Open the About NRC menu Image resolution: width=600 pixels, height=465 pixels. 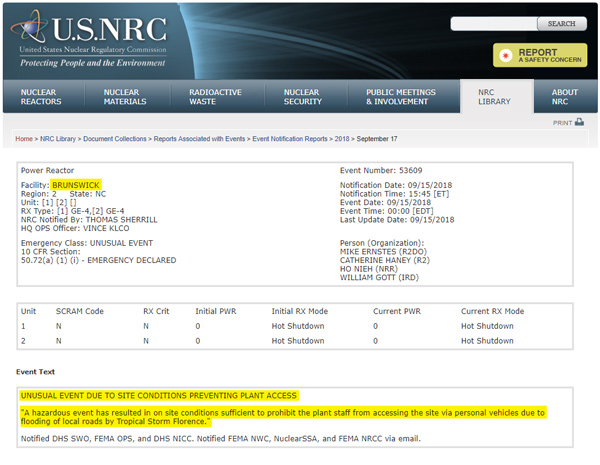coord(564,97)
